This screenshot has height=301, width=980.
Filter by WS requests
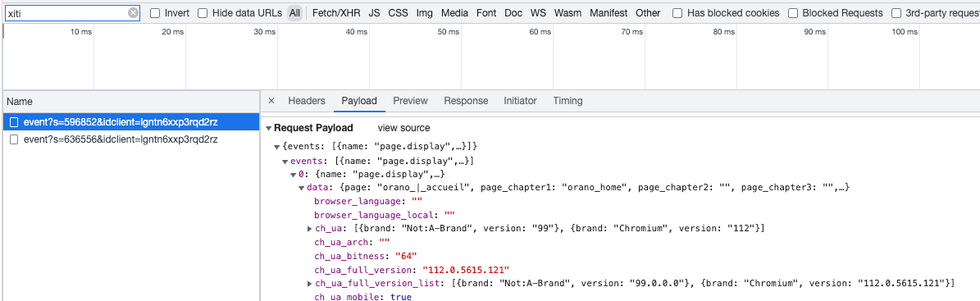(538, 12)
